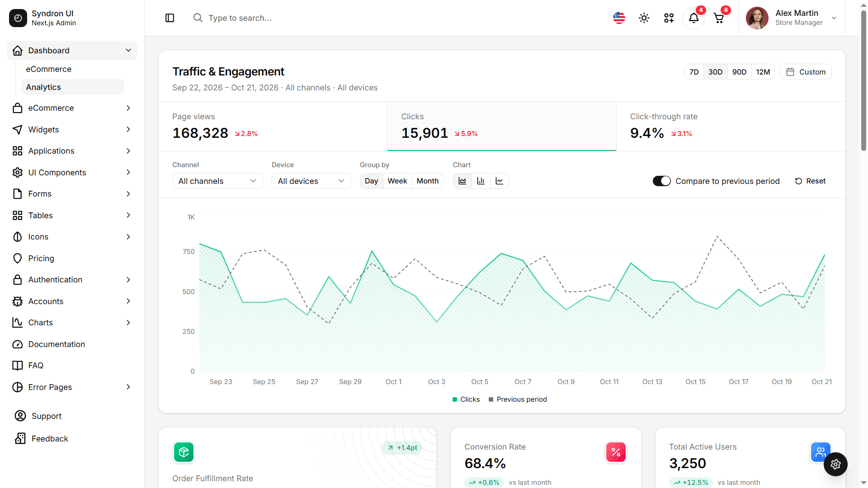Open the language flag selector
The image size is (868, 488).
point(619,18)
